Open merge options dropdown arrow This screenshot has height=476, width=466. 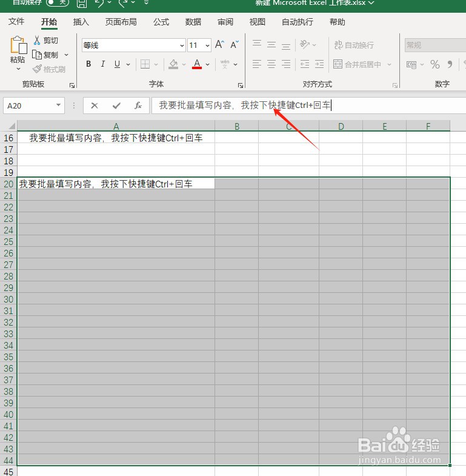[389, 64]
